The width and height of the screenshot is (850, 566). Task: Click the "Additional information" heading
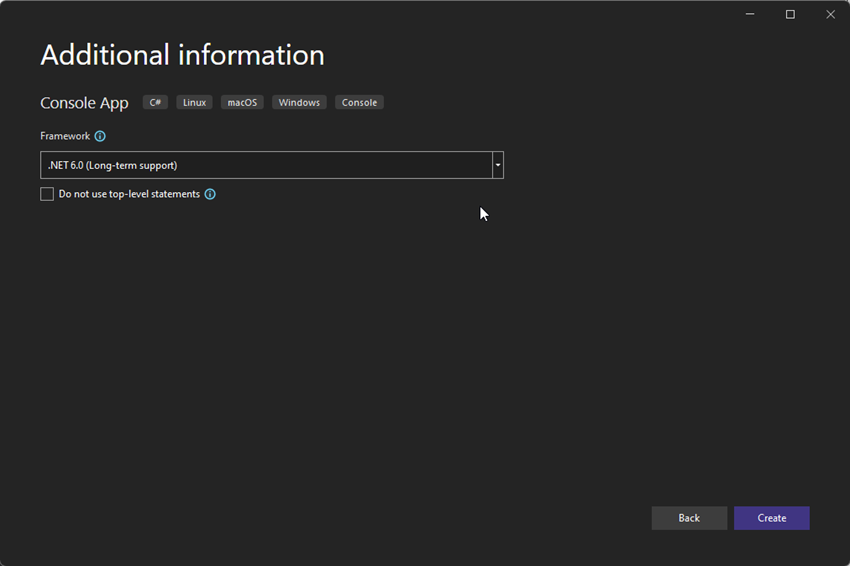[182, 55]
